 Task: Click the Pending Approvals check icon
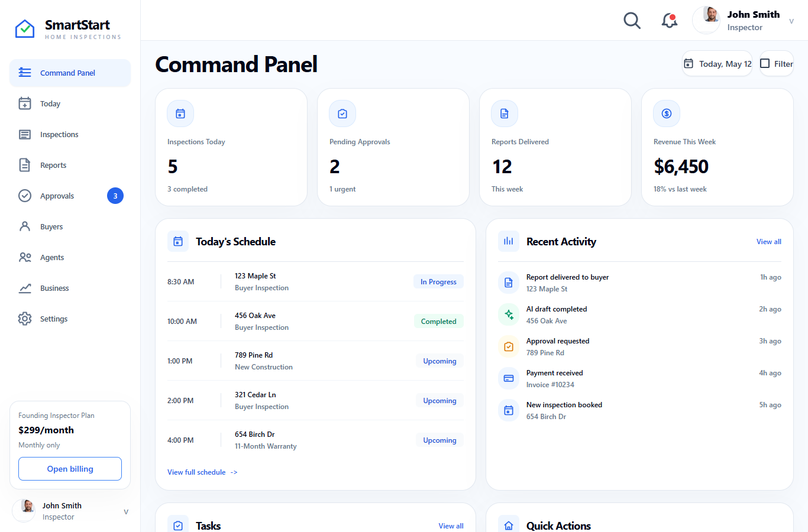[x=342, y=113]
